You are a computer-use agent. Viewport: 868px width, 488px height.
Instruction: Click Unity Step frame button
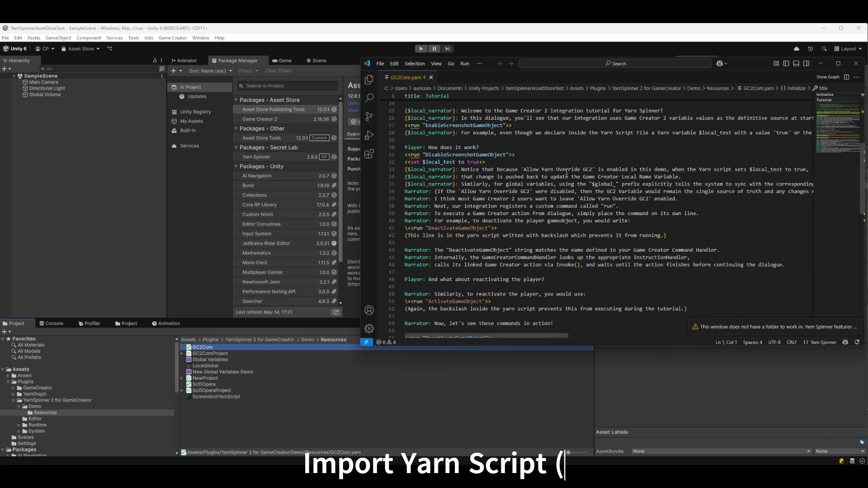(x=447, y=49)
